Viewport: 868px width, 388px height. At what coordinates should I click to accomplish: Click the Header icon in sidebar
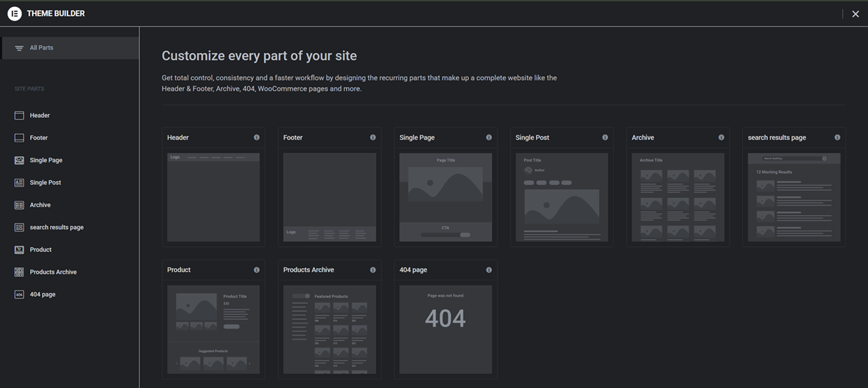click(x=19, y=115)
